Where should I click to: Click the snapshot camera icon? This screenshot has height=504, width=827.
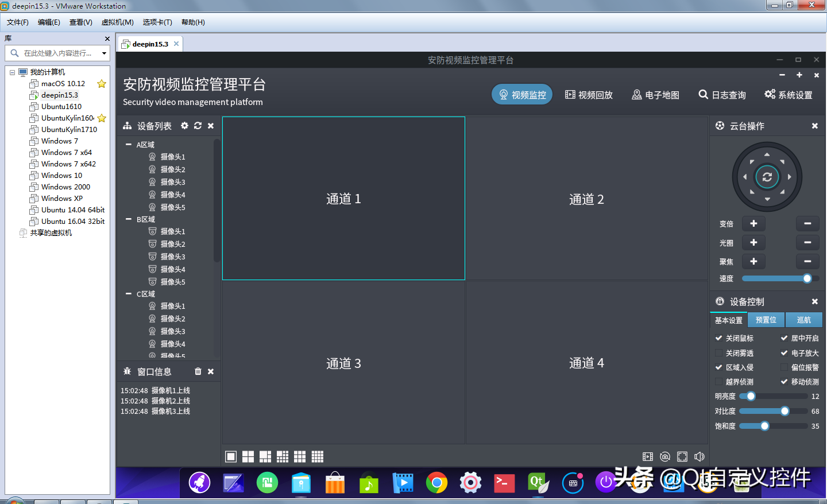pos(664,456)
